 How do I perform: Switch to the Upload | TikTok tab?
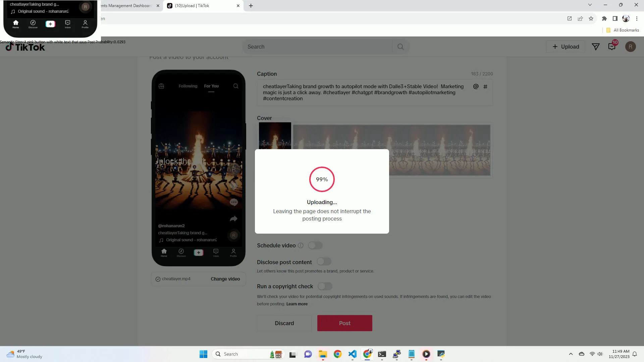[203, 6]
